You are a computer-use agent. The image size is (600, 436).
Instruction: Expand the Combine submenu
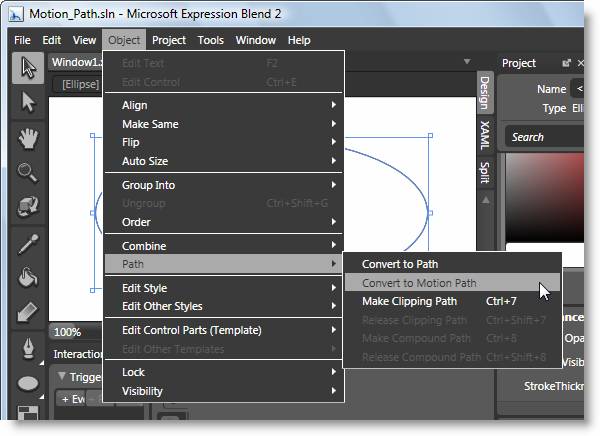click(x=223, y=246)
